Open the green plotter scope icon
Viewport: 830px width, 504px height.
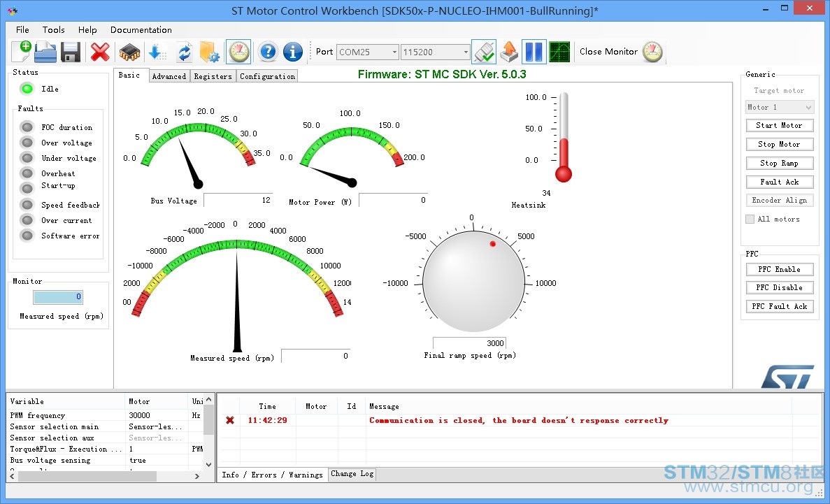(559, 52)
